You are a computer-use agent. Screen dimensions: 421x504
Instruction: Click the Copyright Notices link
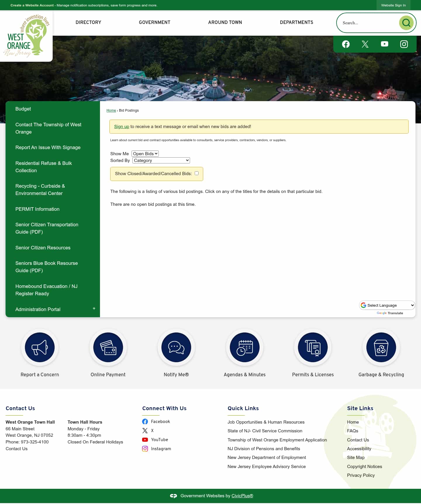tap(365, 467)
